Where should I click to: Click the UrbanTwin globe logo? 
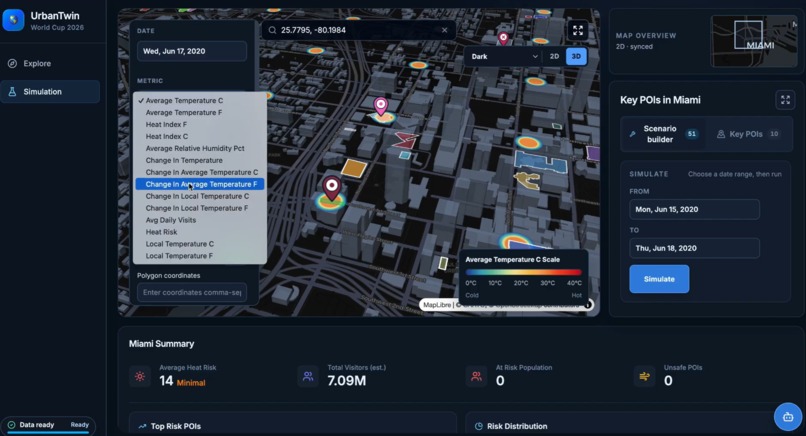(x=13, y=20)
